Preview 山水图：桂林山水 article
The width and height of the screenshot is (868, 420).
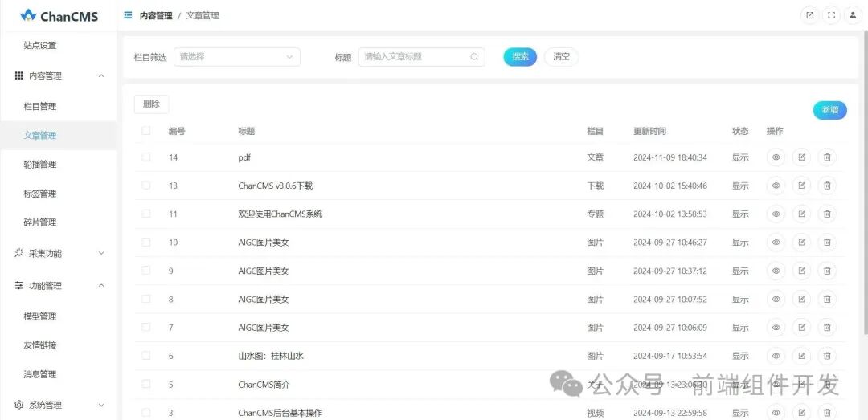(776, 356)
